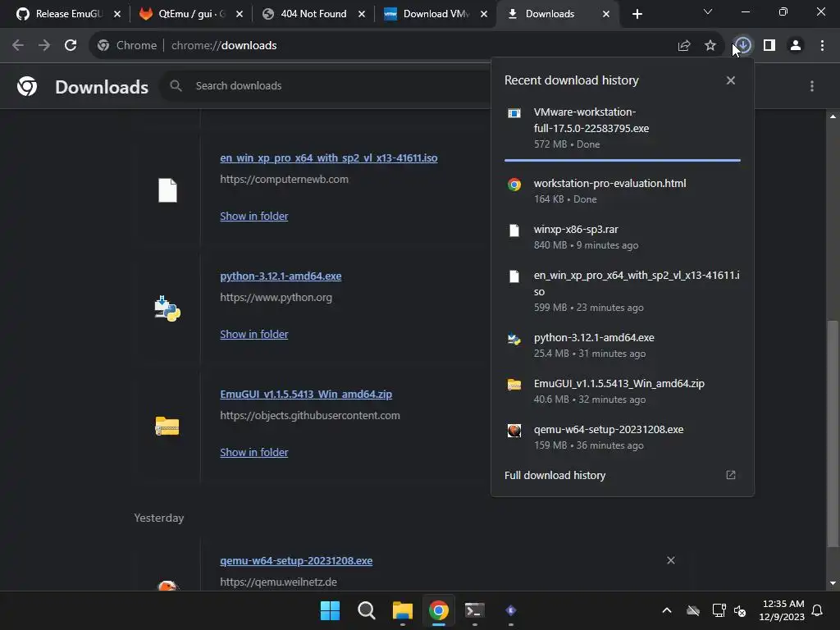The image size is (840, 630).
Task: Click the VMware-workstation exe file icon in popup
Action: (x=514, y=113)
